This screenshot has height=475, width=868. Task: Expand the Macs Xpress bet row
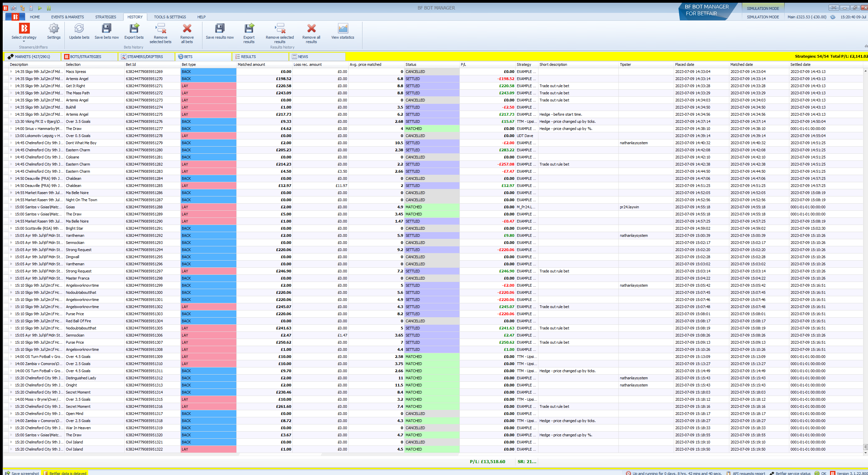tap(11, 72)
